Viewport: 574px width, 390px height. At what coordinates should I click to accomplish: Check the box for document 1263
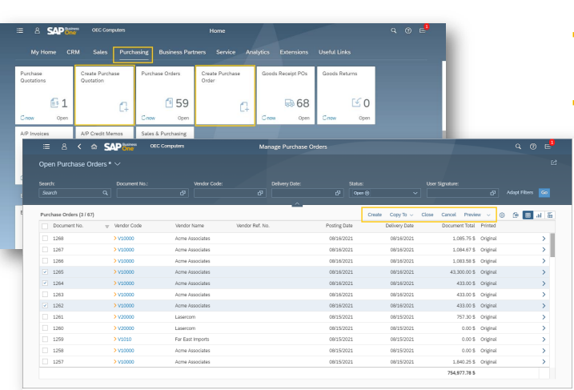45,294
